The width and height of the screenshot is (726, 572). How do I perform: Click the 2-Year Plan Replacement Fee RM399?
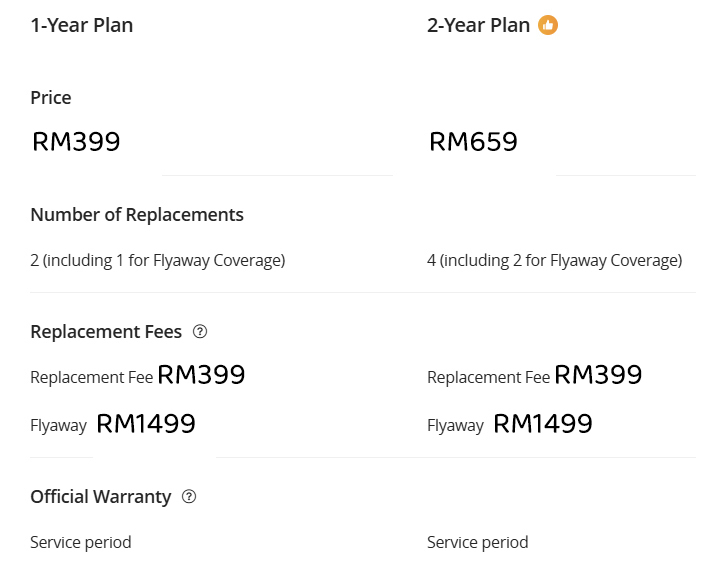tap(598, 374)
